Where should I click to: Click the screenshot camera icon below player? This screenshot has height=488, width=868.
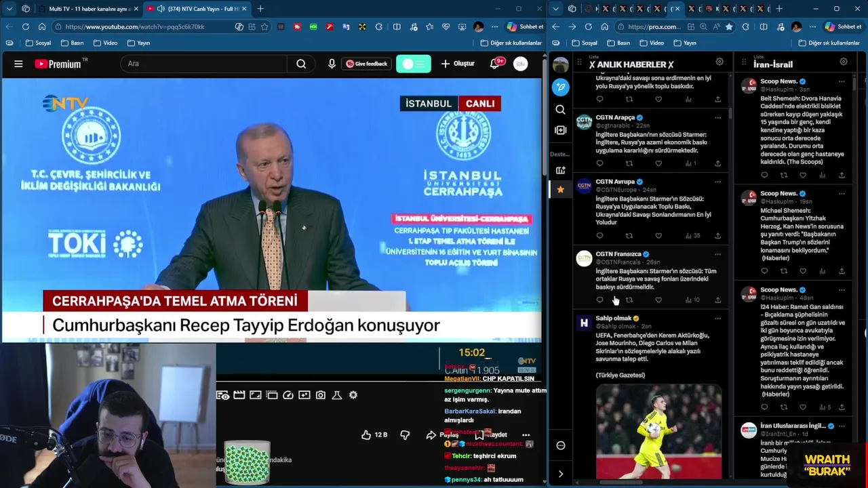point(321,395)
